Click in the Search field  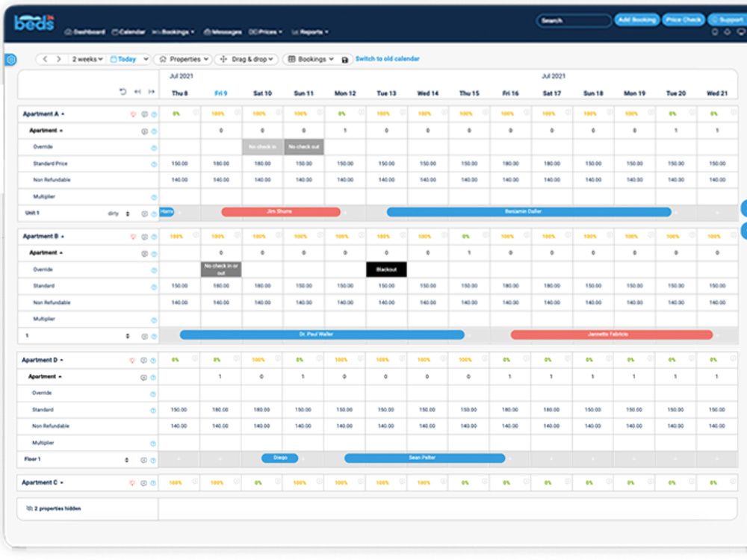(x=574, y=20)
